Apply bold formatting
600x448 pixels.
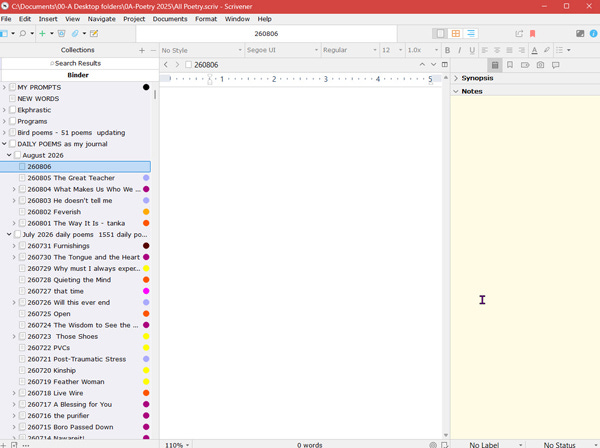pos(447,50)
